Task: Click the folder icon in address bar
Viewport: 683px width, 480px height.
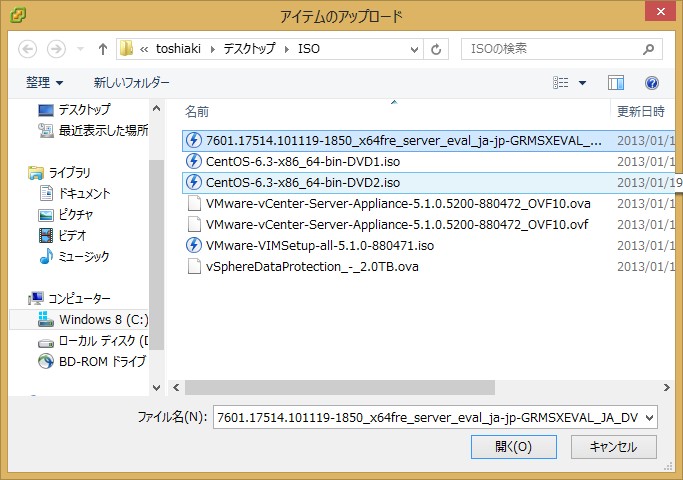Action: click(x=126, y=49)
